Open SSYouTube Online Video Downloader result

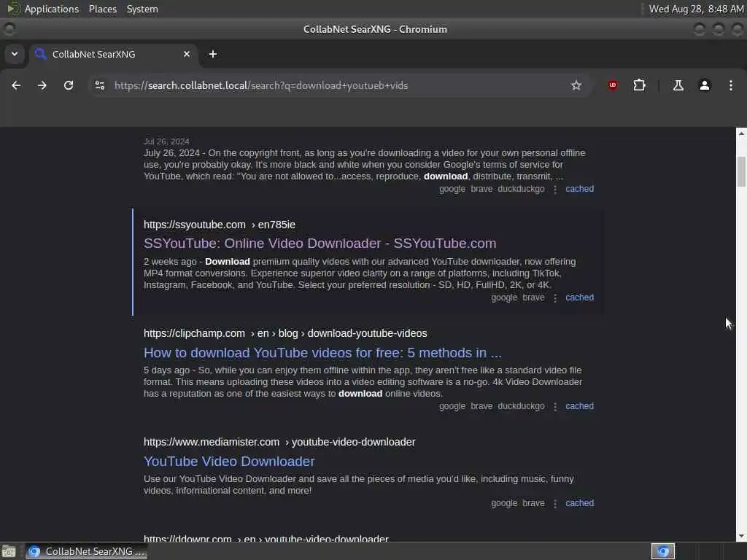(320, 244)
